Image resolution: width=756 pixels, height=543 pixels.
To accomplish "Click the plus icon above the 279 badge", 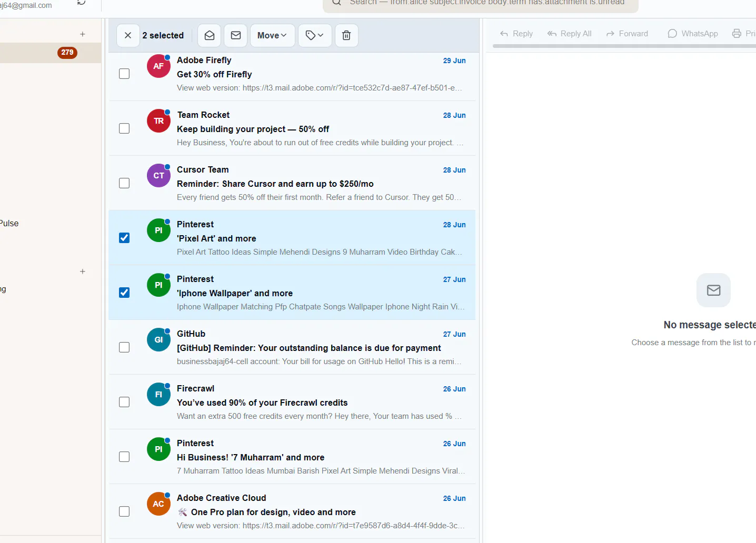I will 83,34.
